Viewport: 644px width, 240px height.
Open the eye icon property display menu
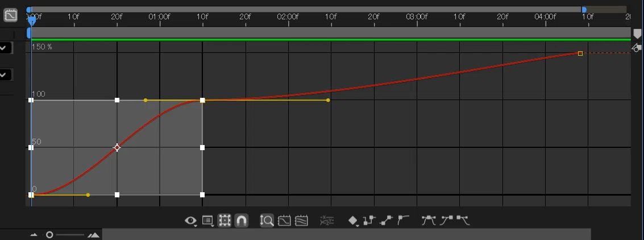[x=190, y=221]
